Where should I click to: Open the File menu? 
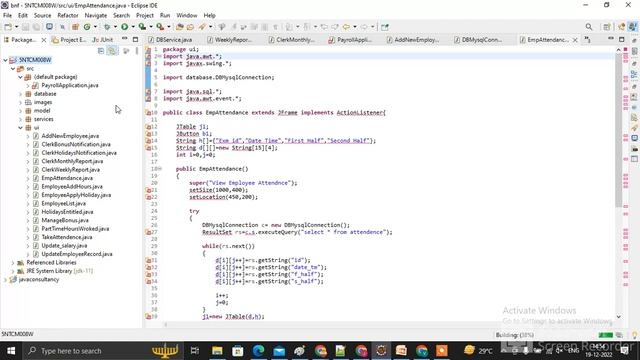[7, 16]
